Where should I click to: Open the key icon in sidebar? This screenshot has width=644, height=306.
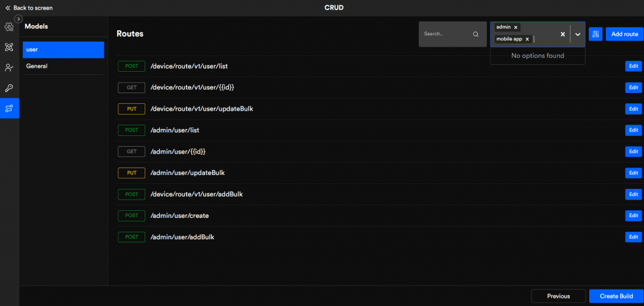(9, 88)
